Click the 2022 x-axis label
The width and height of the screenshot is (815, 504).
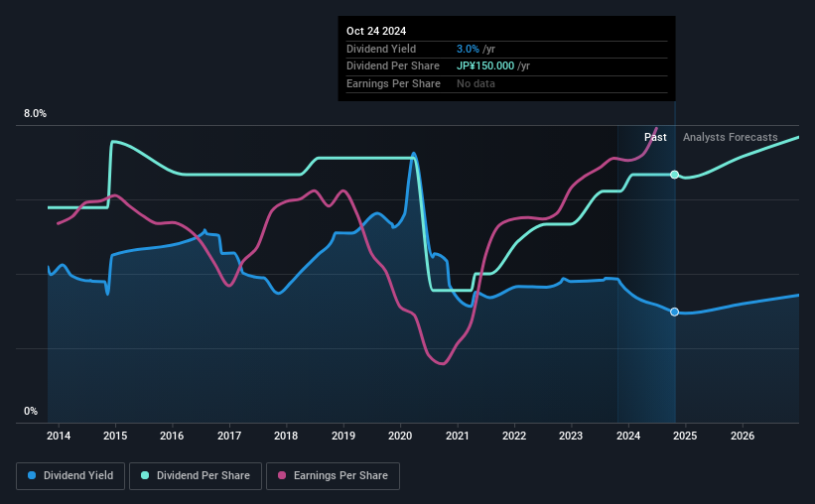[514, 436]
